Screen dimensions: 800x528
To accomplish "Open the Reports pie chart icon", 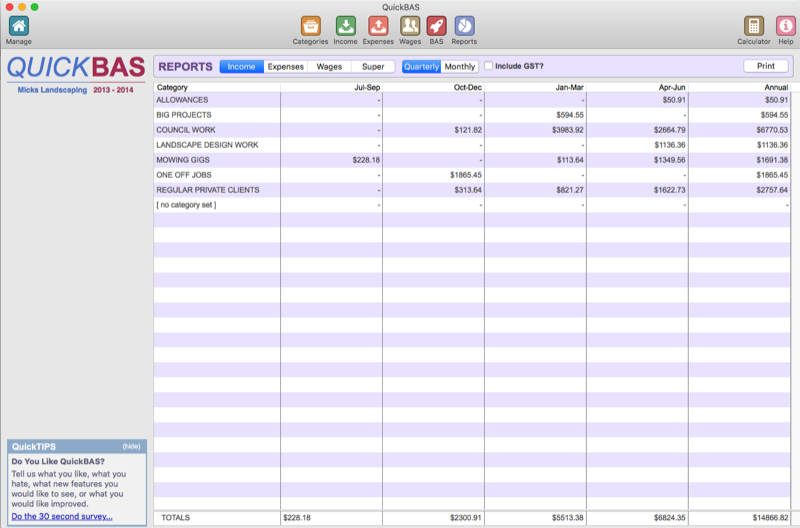I will [464, 26].
